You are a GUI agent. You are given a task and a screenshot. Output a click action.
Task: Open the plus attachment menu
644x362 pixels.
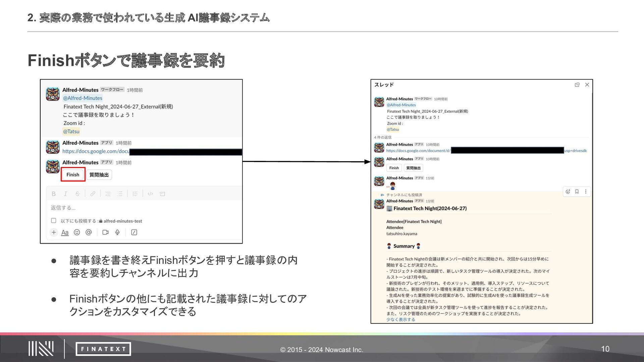(x=54, y=232)
